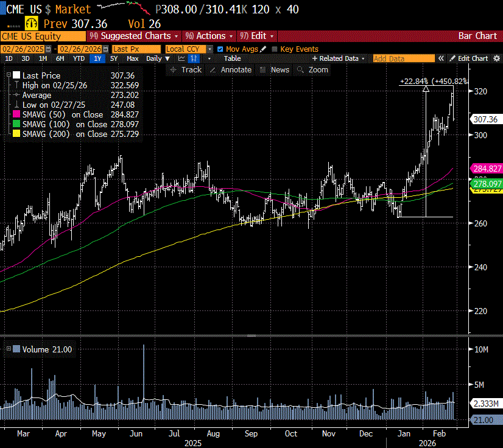Click the green SMAVG (100) color swatch
The image size is (503, 448).
[x=16, y=124]
